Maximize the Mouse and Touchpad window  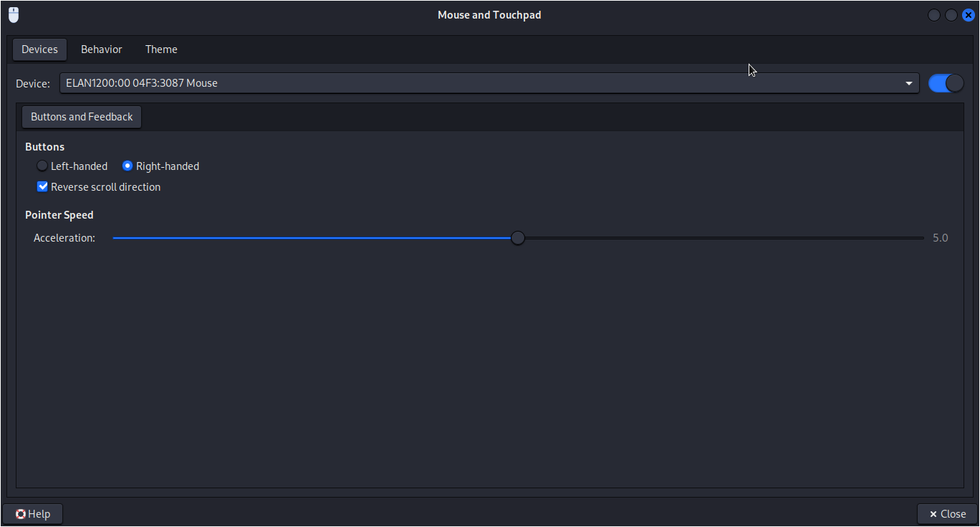click(x=951, y=15)
